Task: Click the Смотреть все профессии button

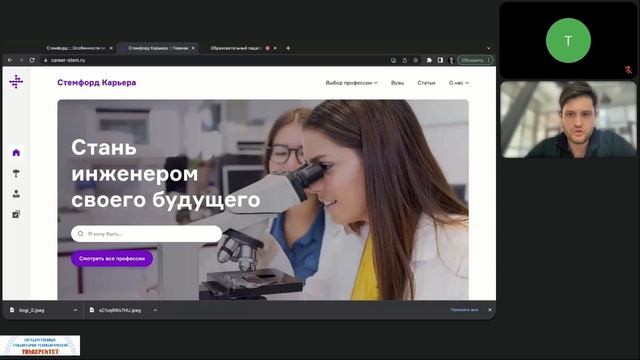Action: click(112, 258)
